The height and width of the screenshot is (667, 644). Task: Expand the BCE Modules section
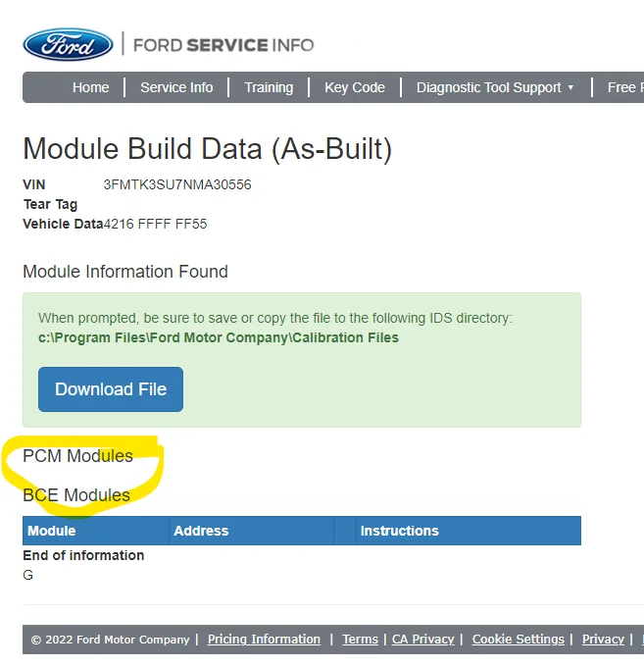[76, 495]
